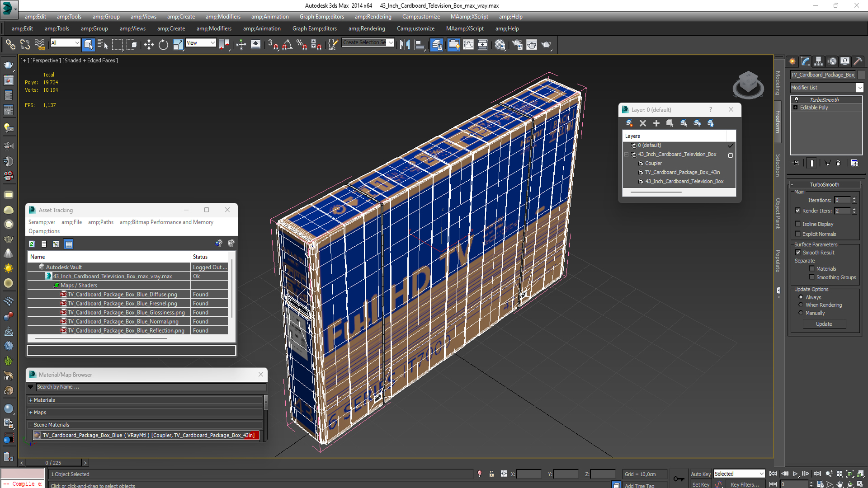This screenshot has width=868, height=488.
Task: Click the delete layer X icon
Action: 643,123
